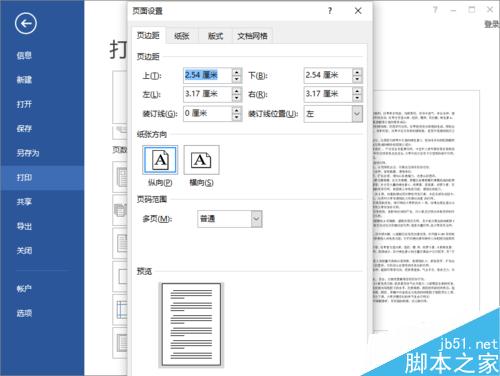
Task: Select portrait orientation 纵向 icon
Action: point(160,160)
